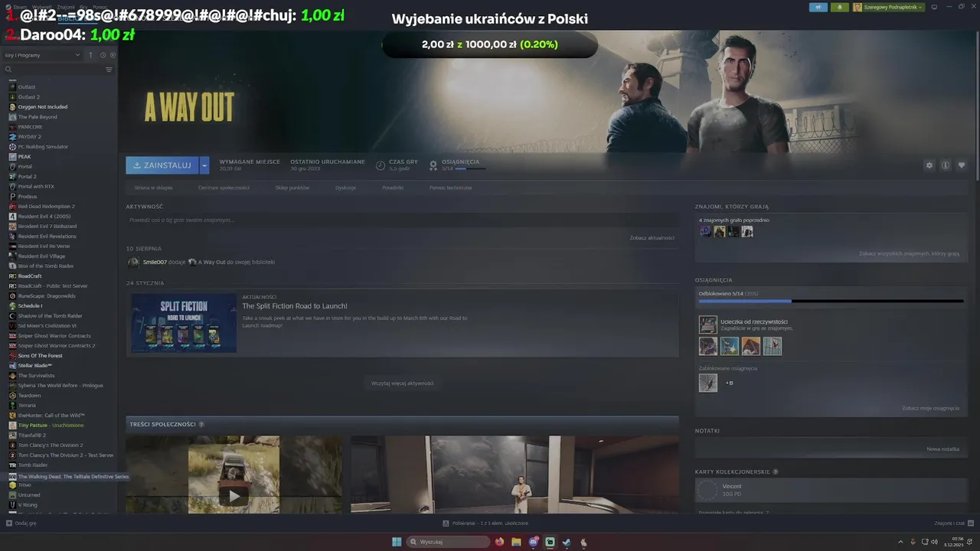Click the Vincent trading card icon
980x551 pixels.
708,491
